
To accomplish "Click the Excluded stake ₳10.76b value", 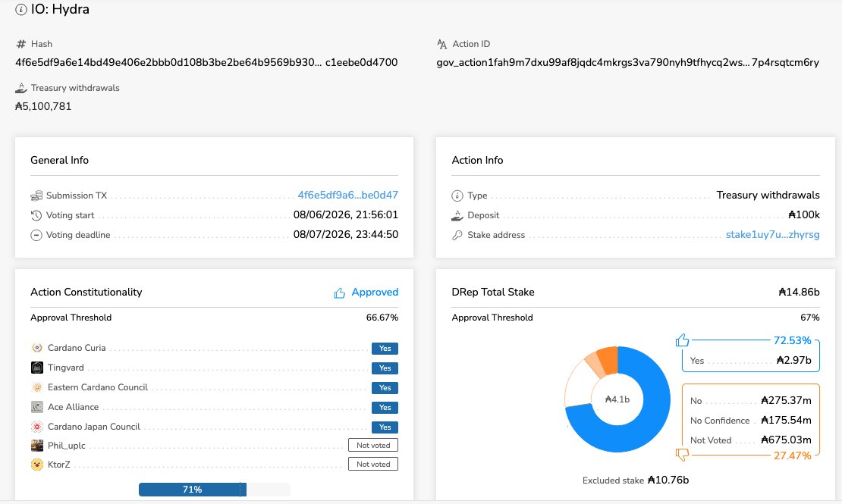I will click(x=668, y=481).
